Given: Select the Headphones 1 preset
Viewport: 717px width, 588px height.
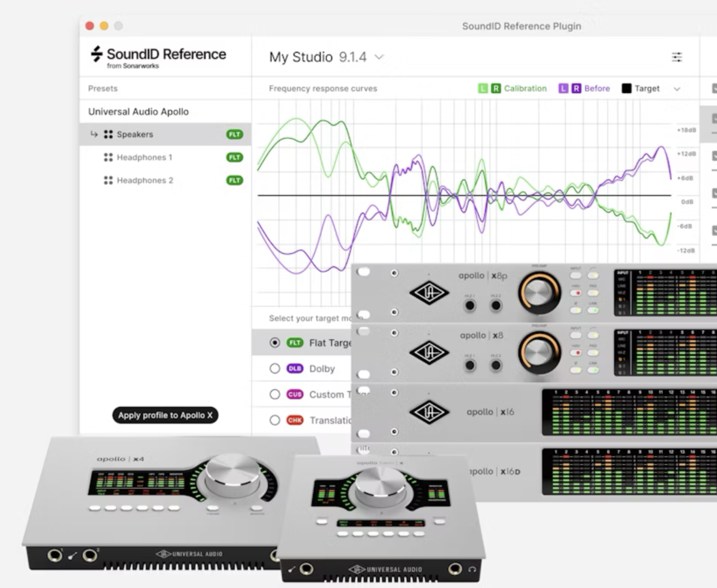Looking at the screenshot, I should (x=166, y=157).
